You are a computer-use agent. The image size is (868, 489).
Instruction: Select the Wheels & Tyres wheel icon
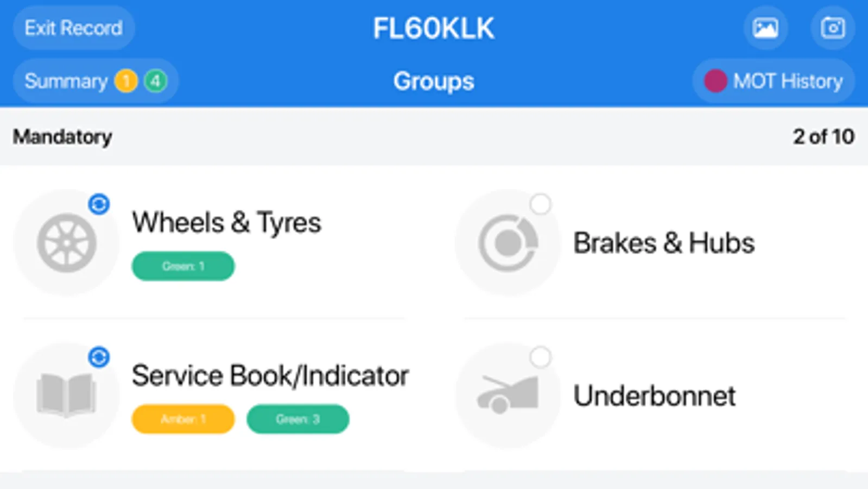click(x=66, y=243)
